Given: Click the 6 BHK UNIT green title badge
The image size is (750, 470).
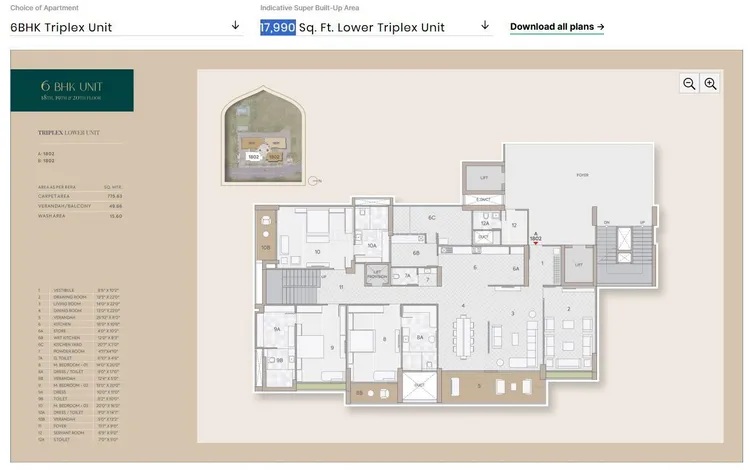Looking at the screenshot, I should coord(71,90).
